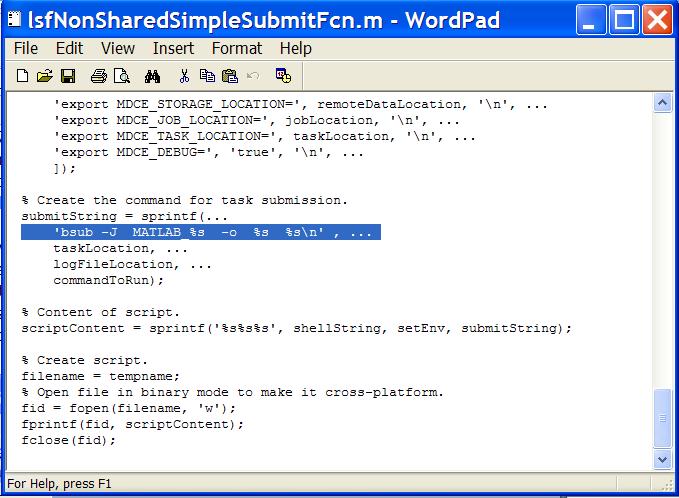Paste using clipboard toolbar icon

(x=229, y=75)
